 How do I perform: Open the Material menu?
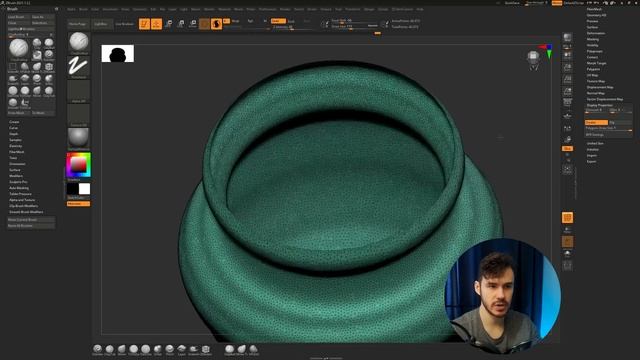(224, 9)
